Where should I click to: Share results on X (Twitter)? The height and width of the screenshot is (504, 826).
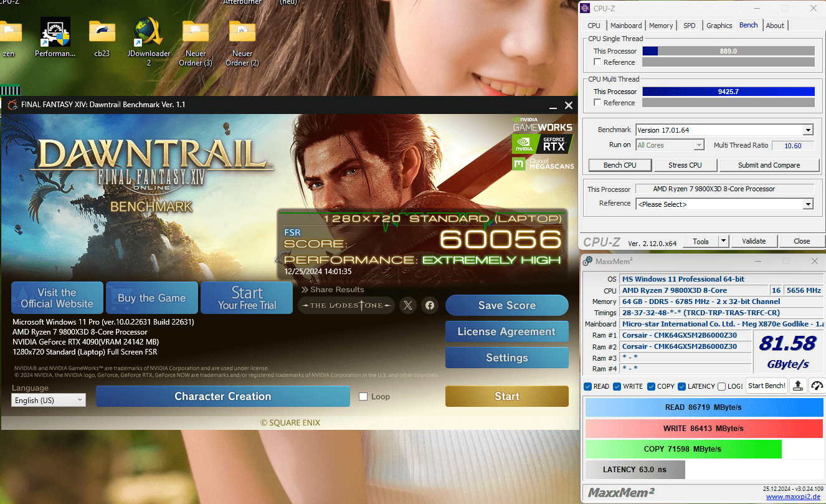point(408,305)
